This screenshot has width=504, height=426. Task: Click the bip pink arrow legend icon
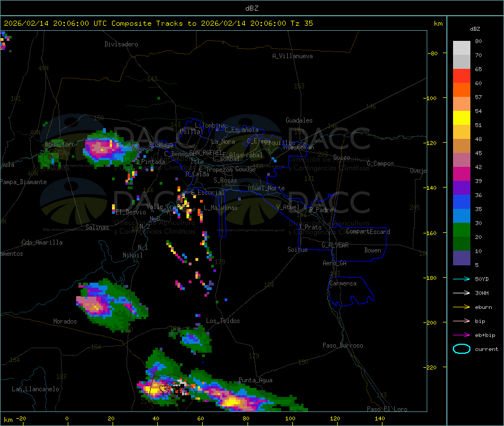pos(461,321)
